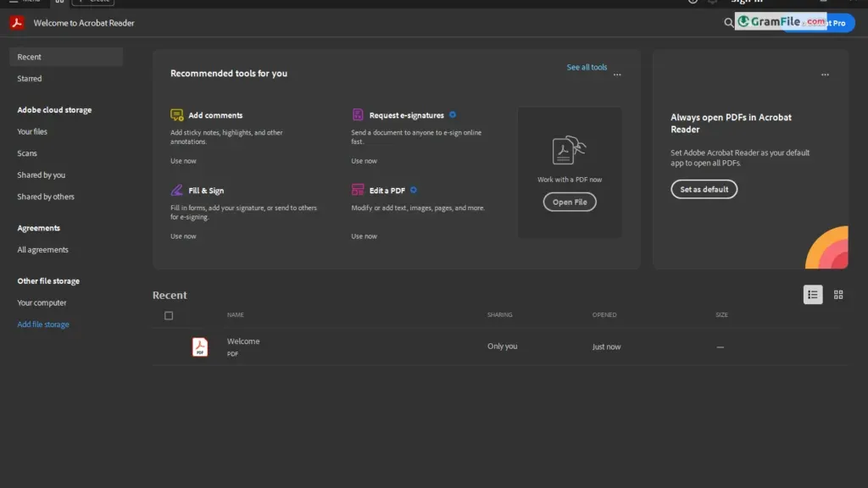Click the Add file storage link
The width and height of the screenshot is (868, 488).
click(43, 324)
